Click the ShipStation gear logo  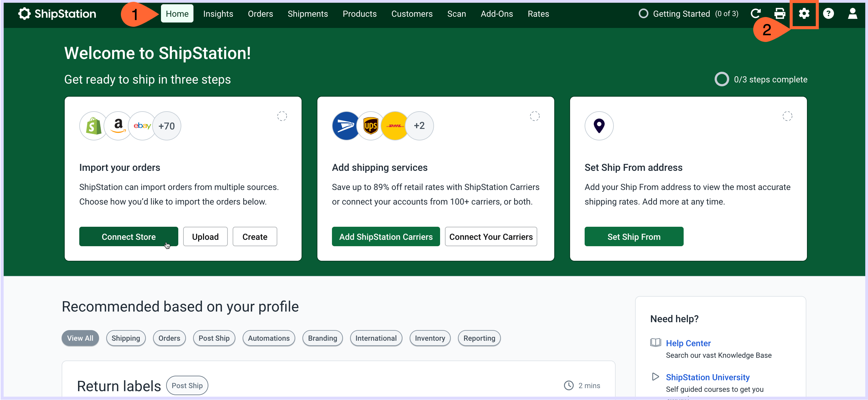[x=24, y=13]
